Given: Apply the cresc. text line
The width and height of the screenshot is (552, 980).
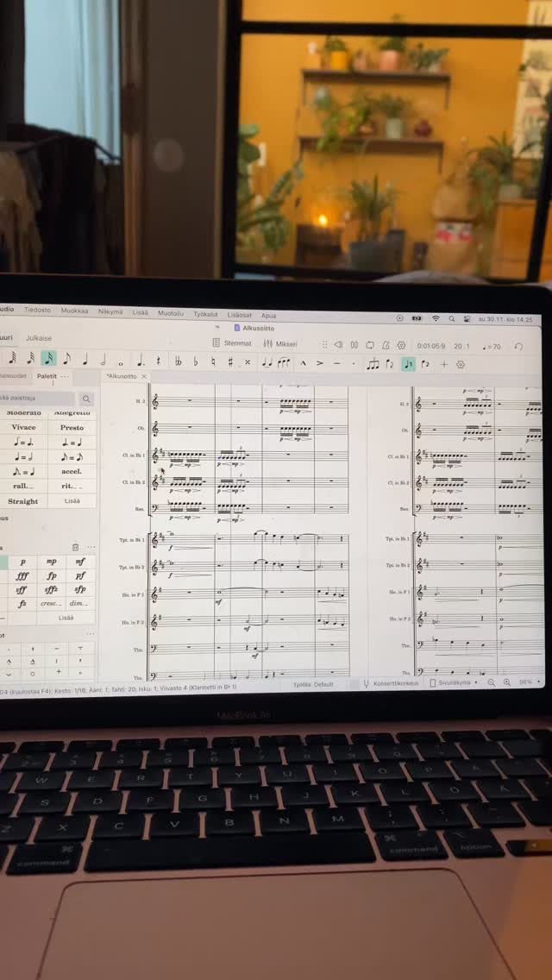Looking at the screenshot, I should pos(51,604).
